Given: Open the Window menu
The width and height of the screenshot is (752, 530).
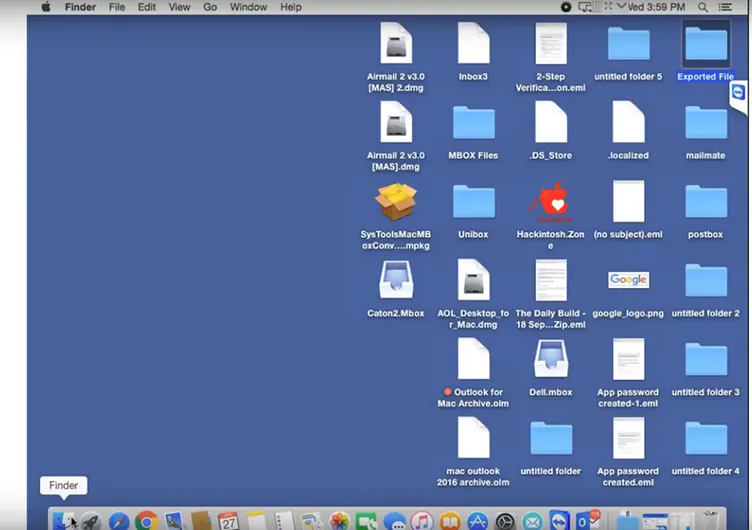Looking at the screenshot, I should tap(248, 7).
